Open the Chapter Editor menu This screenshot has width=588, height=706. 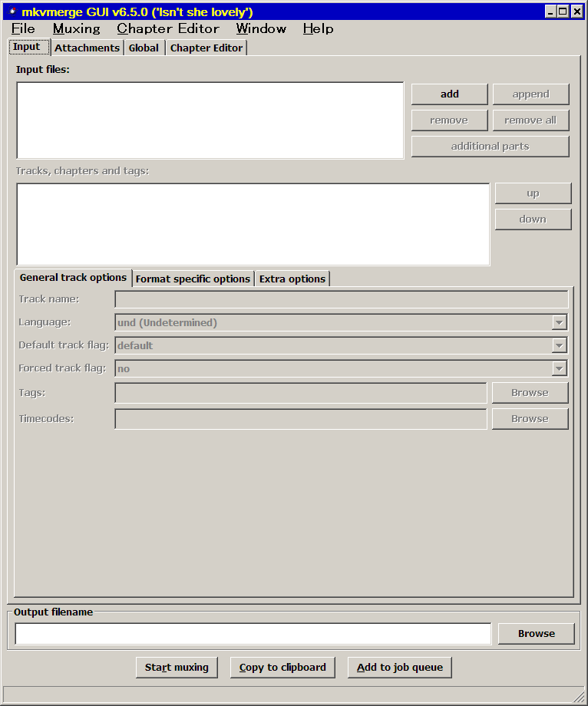[x=168, y=29]
